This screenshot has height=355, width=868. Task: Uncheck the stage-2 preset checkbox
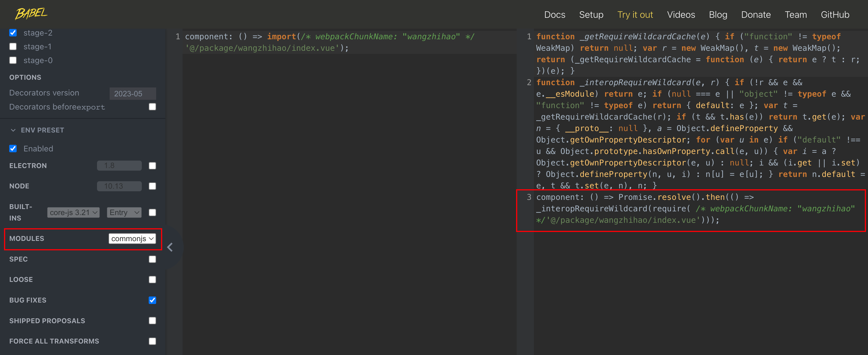pyautogui.click(x=13, y=33)
